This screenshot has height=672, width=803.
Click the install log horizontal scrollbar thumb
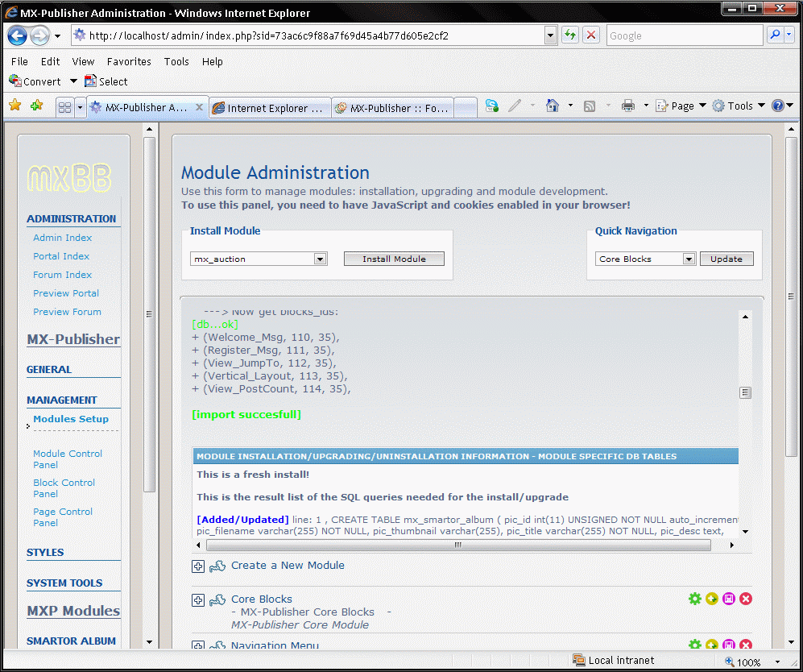pyautogui.click(x=457, y=545)
